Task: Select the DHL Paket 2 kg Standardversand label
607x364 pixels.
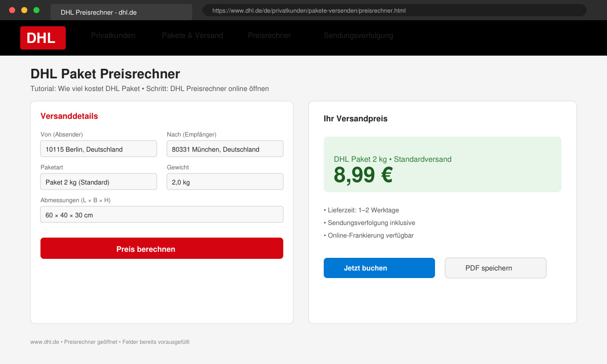Action: click(x=393, y=159)
